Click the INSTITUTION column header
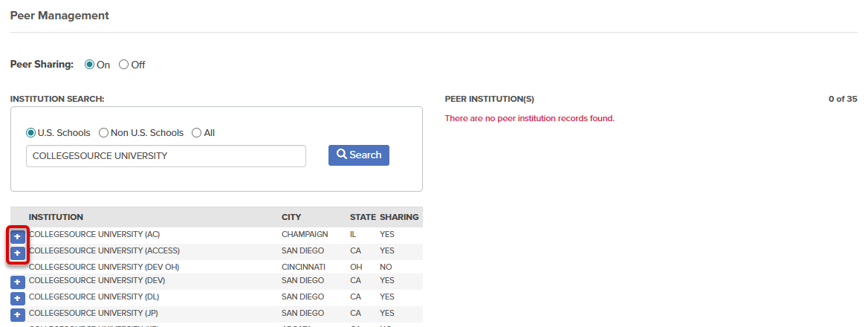Viewport: 868px width, 327px height. (56, 217)
